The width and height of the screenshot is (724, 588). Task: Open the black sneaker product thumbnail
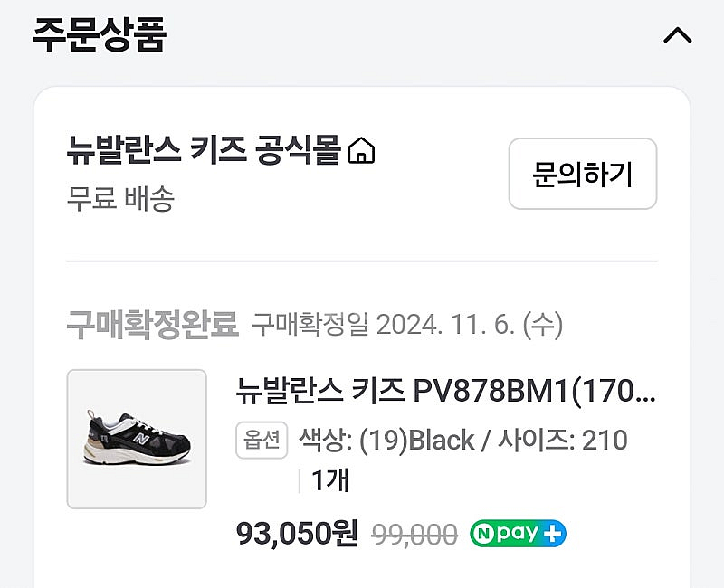pos(137,439)
